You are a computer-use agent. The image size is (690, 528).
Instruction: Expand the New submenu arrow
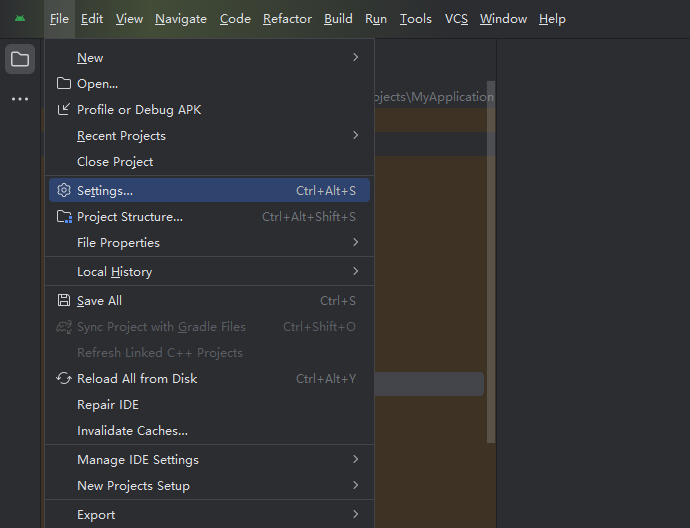[356, 57]
